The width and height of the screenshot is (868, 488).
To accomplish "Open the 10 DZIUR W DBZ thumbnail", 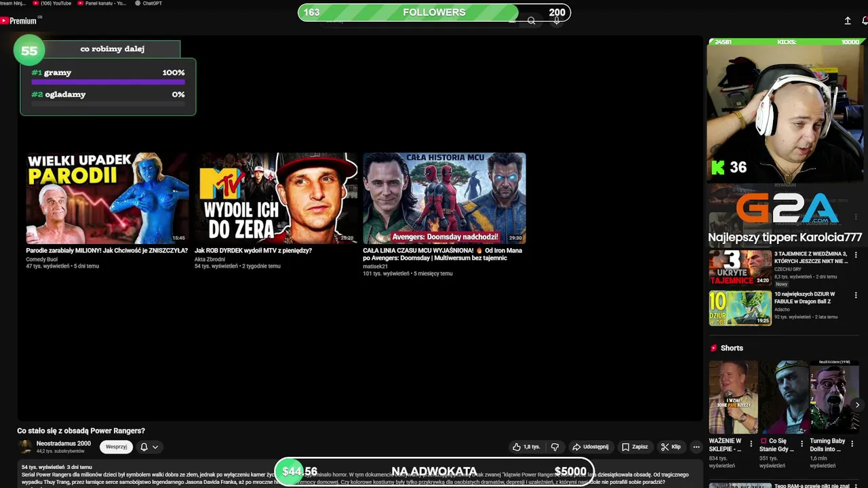I will point(740,308).
